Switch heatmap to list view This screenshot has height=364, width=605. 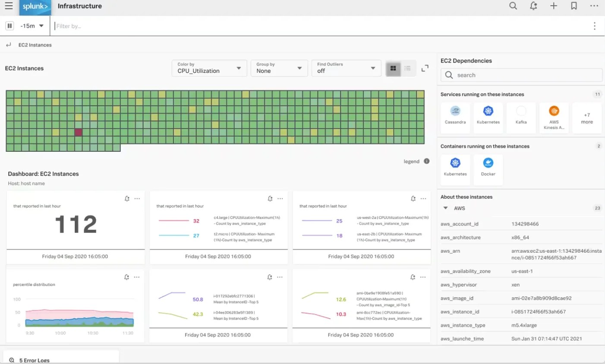click(407, 68)
